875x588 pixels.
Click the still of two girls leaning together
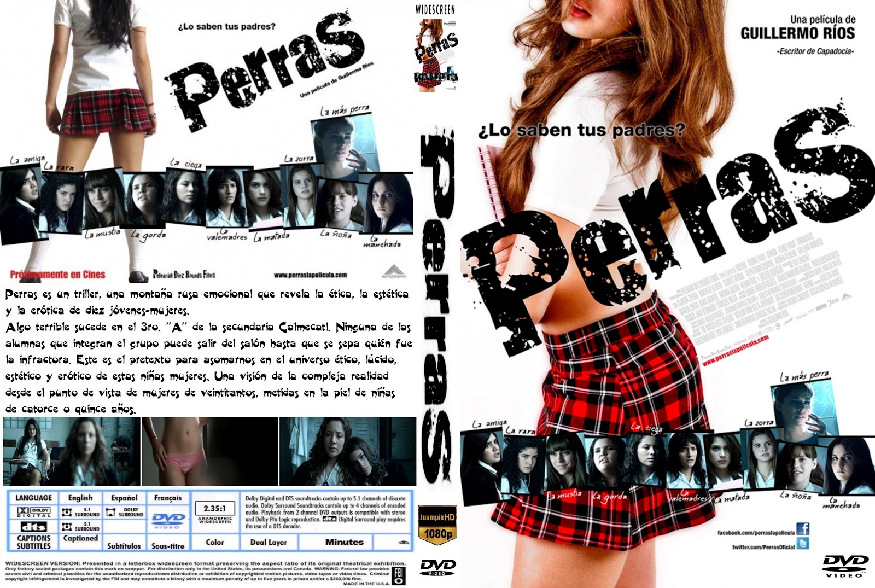[348, 451]
